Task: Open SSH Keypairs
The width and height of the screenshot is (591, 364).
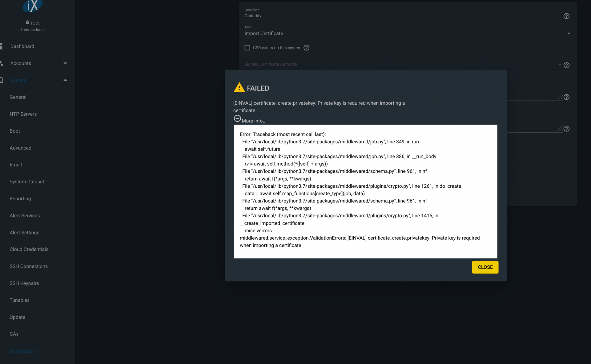Action: coord(24,283)
